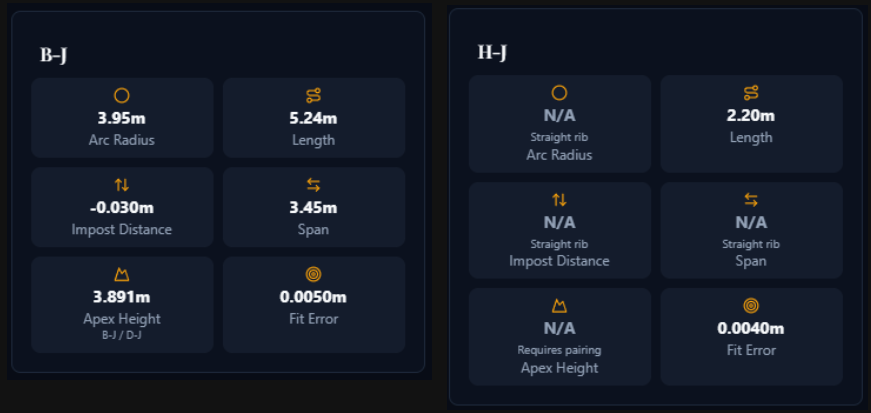Click the 3.891m Apex Height value

click(x=122, y=297)
